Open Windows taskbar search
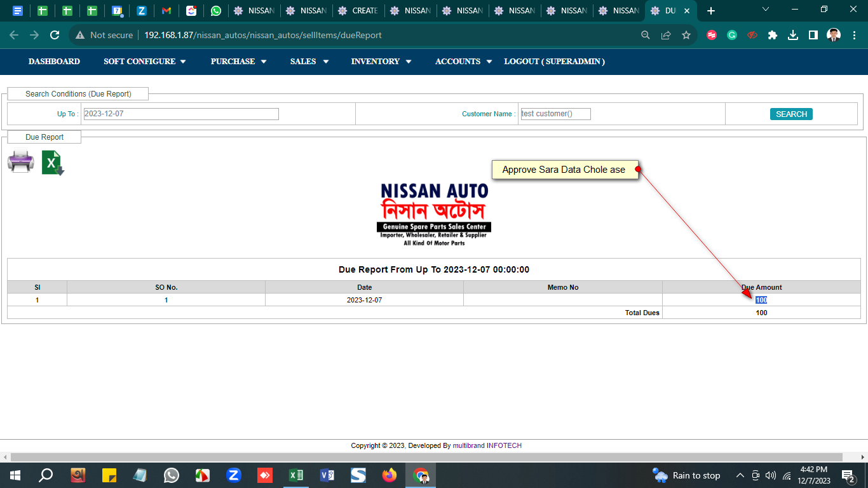 point(46,475)
